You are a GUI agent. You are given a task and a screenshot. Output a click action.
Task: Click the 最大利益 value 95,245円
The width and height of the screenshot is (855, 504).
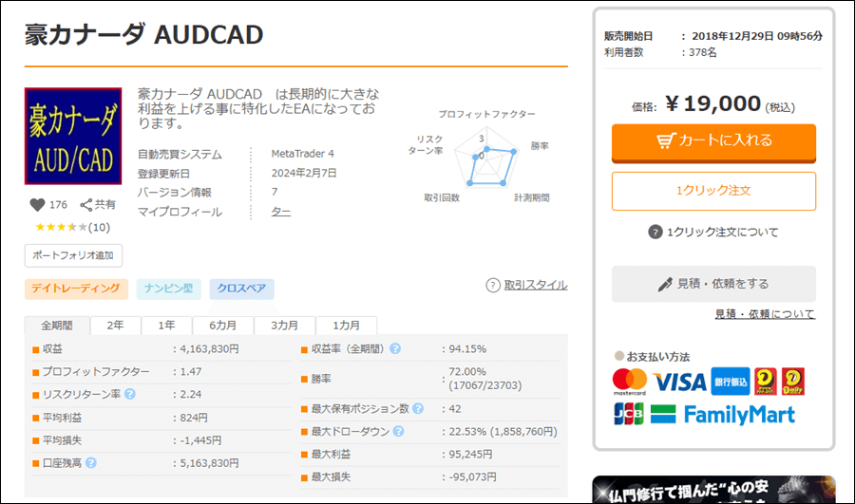coord(470,454)
